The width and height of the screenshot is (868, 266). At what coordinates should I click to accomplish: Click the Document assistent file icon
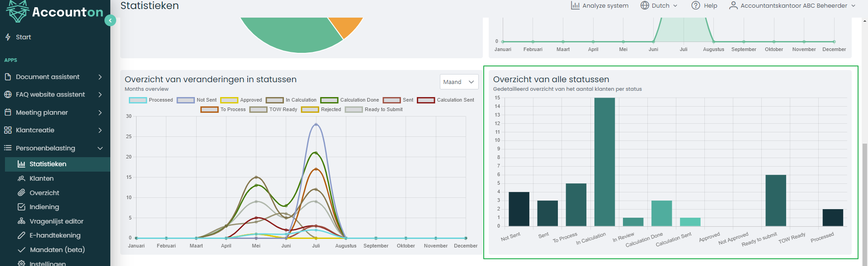click(8, 77)
